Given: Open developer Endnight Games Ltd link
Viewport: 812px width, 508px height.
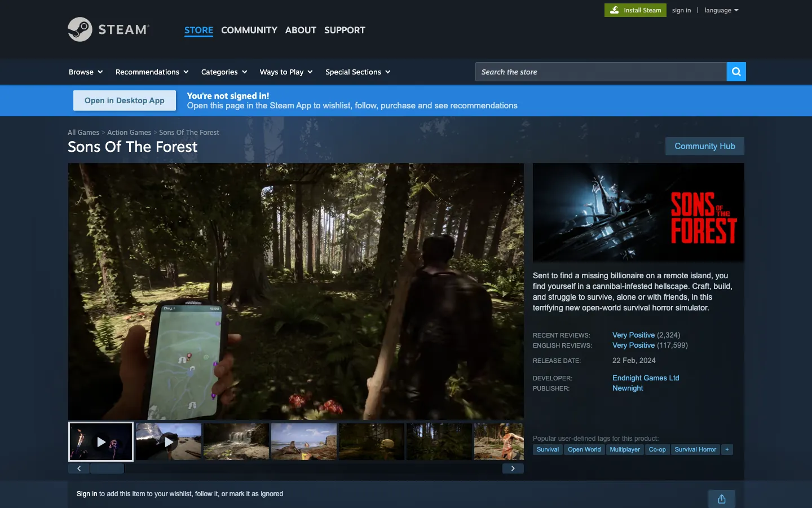Looking at the screenshot, I should 646,378.
